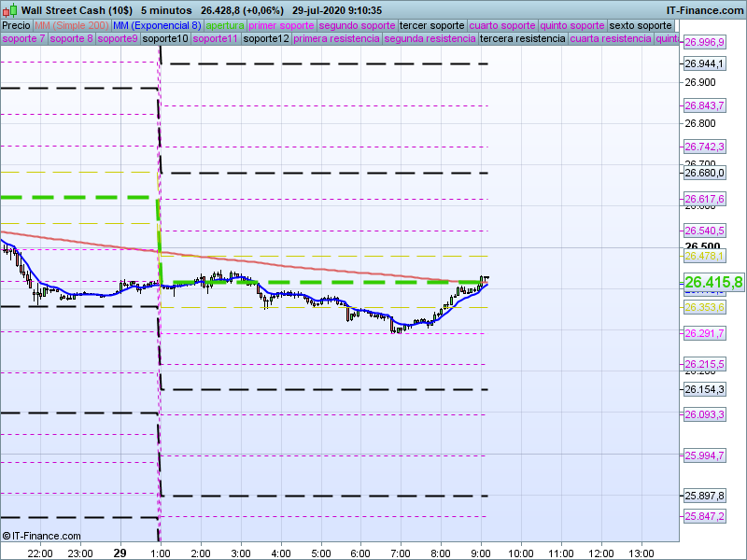Click the soporte10 indicator label
The image size is (747, 560).
point(166,39)
